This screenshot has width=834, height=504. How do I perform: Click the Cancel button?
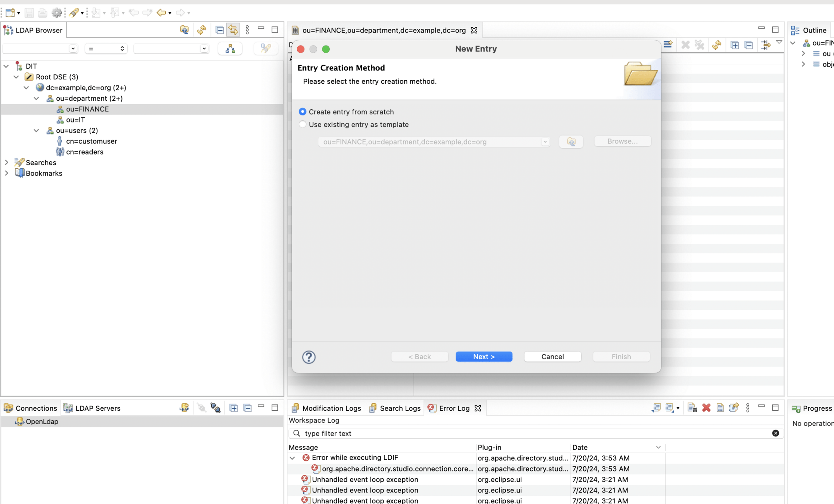552,357
